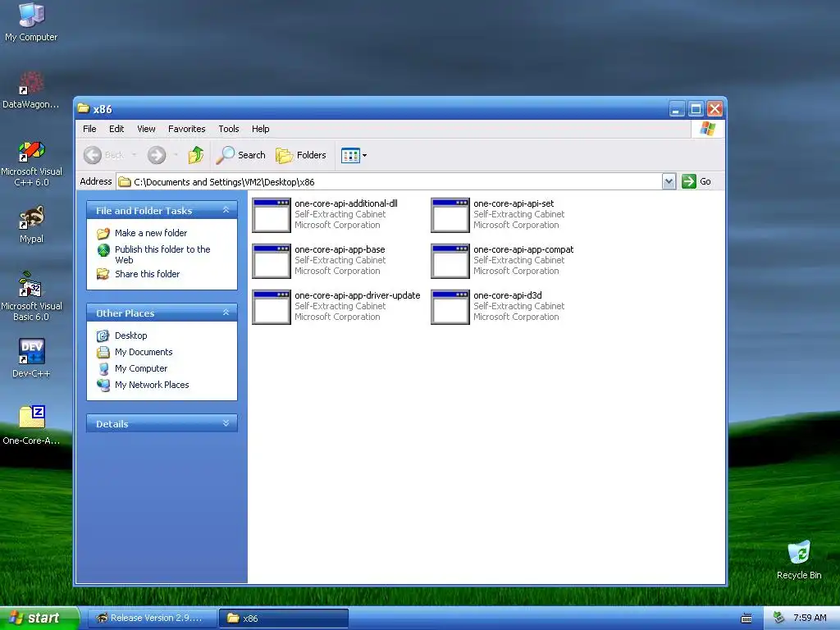Select Microsoft Visual Basic 6.0 desktop icon
The width and height of the screenshot is (840, 630).
(31, 296)
